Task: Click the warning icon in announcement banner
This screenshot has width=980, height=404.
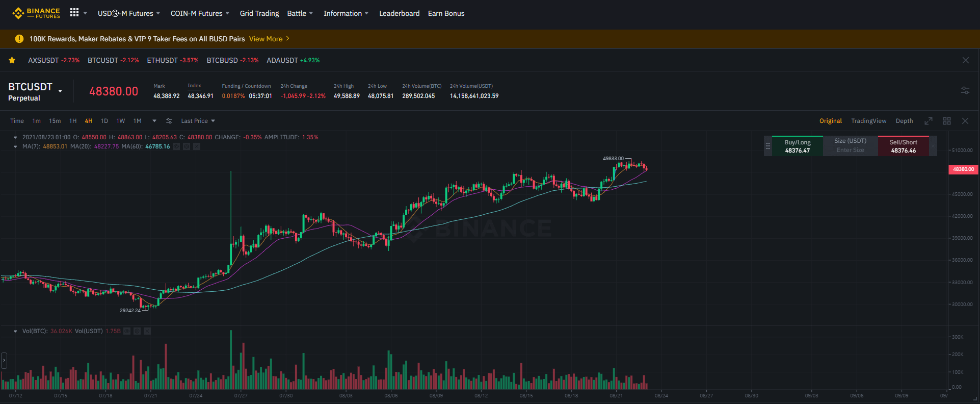Action: (19, 39)
